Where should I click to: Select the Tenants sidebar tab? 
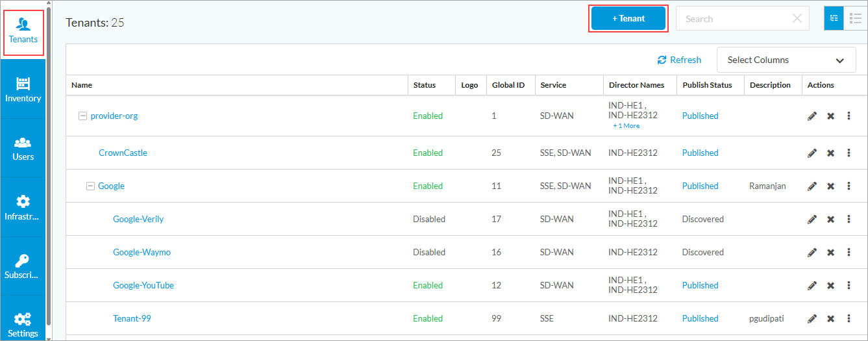23,32
